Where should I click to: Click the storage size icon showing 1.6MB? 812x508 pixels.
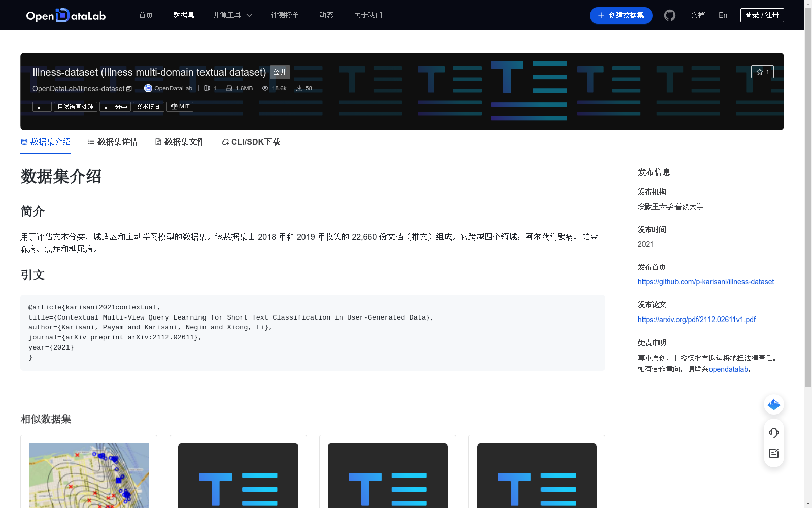229,88
